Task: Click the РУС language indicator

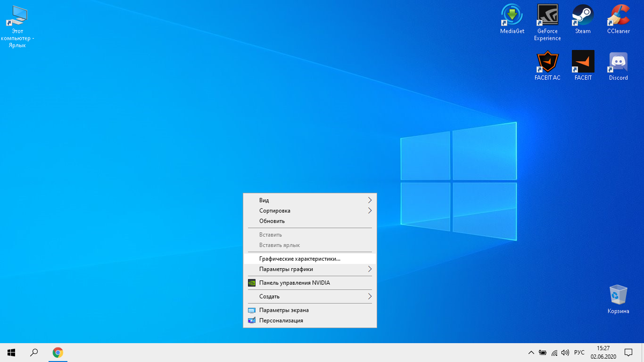Action: 580,353
